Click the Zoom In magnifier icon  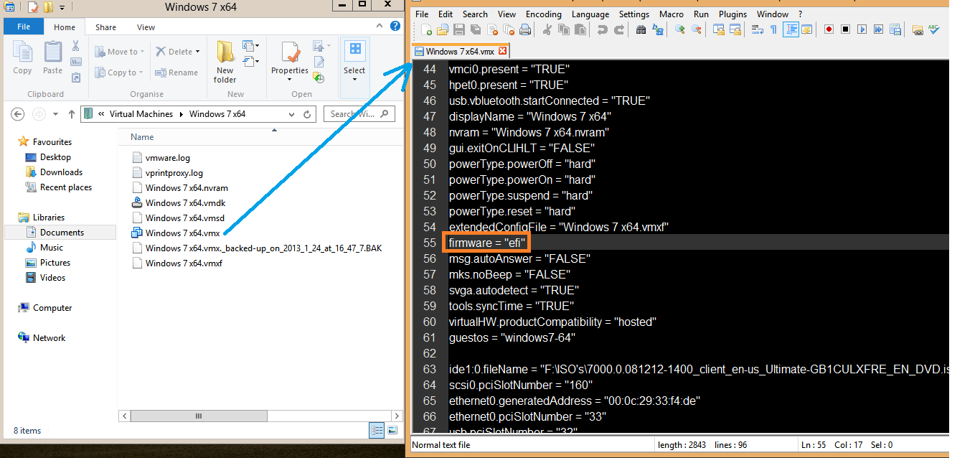coord(679,29)
